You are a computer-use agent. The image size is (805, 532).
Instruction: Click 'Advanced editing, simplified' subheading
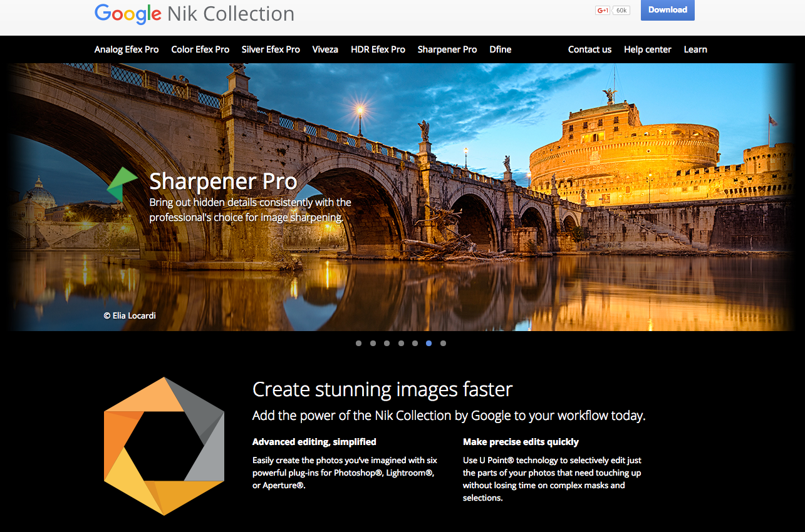pyautogui.click(x=314, y=442)
